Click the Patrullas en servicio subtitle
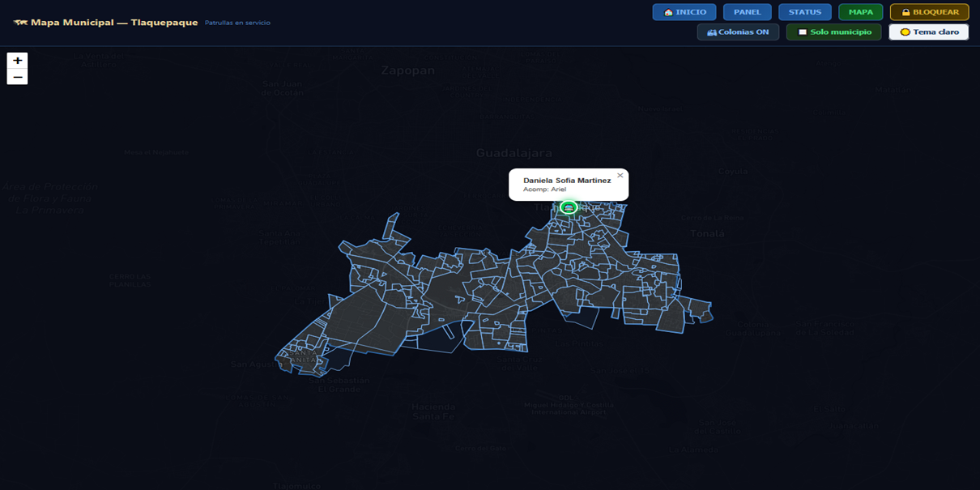This screenshot has height=490, width=980. pyautogui.click(x=237, y=23)
